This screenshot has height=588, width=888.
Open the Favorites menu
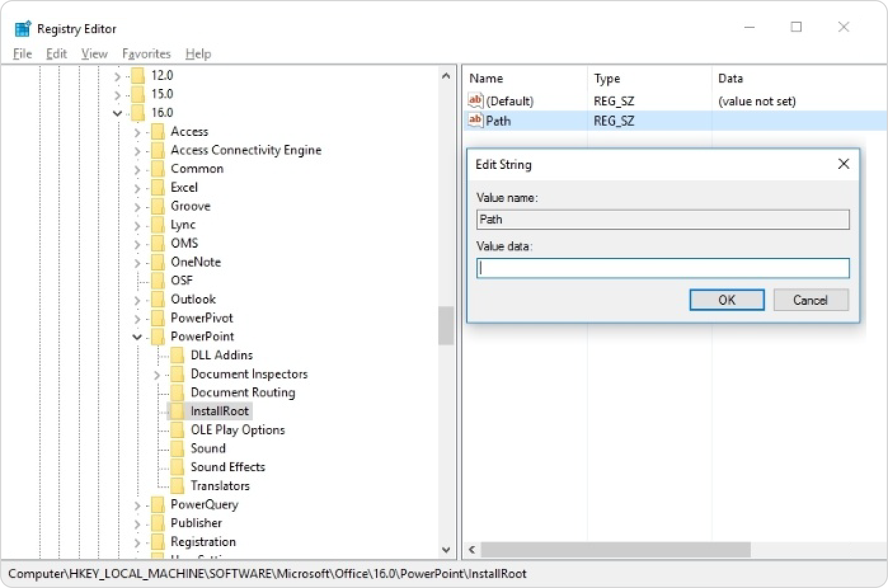click(147, 54)
